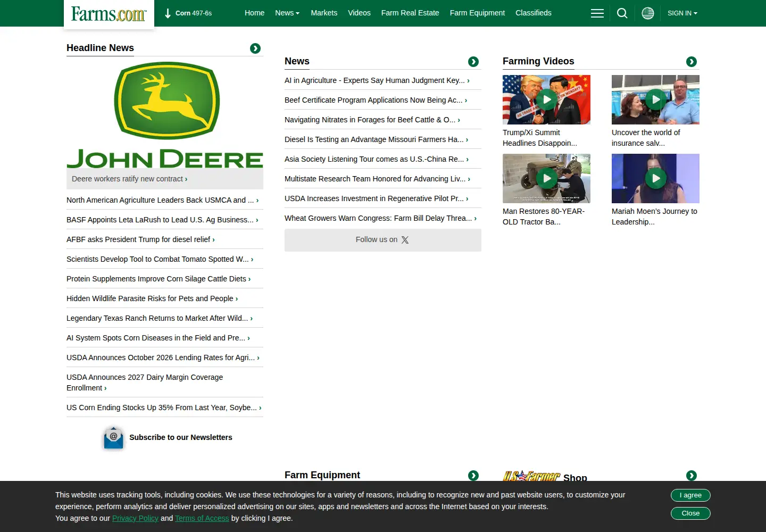The width and height of the screenshot is (766, 532).
Task: Play the insurance salvage video
Action: (655, 99)
